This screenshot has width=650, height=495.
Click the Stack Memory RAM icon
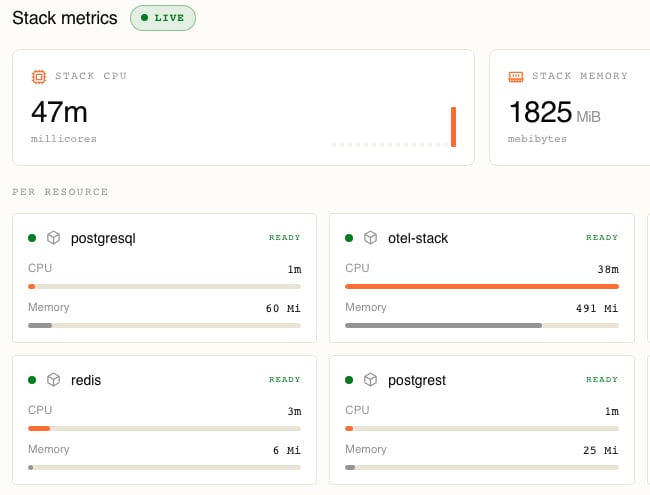(x=516, y=77)
